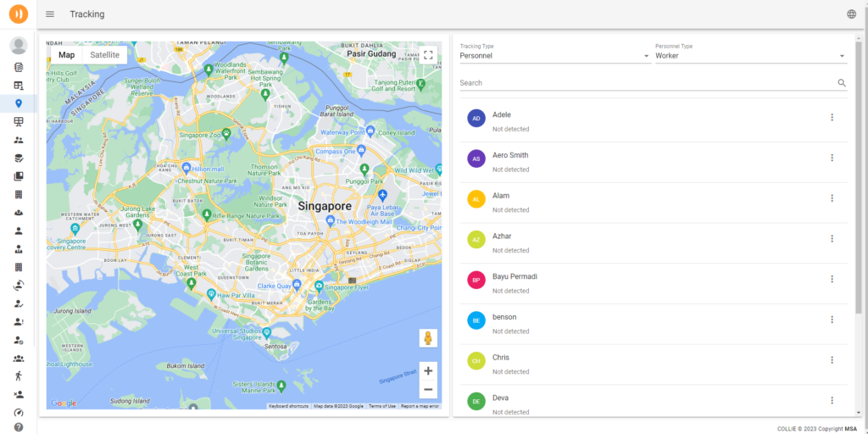Open the options menu for Adele
868x434 pixels.
tap(832, 117)
